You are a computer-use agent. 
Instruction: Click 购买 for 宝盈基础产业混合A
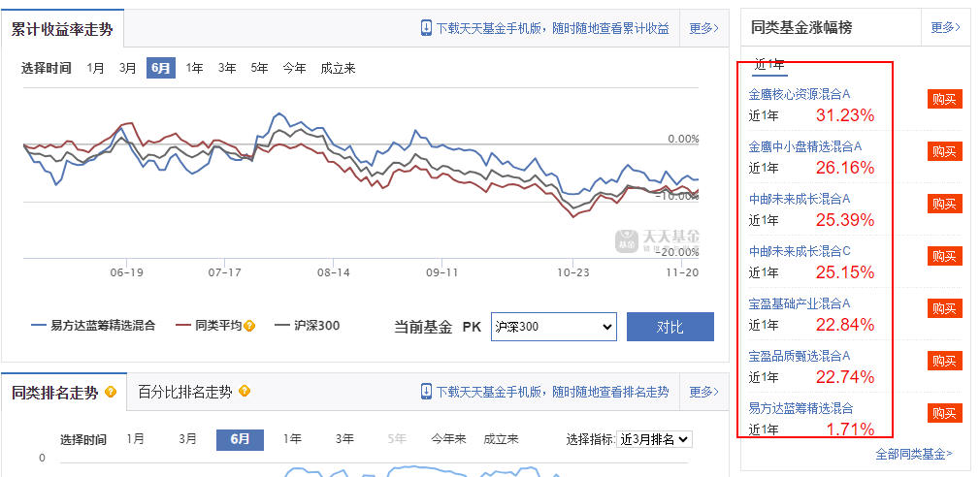click(x=944, y=308)
